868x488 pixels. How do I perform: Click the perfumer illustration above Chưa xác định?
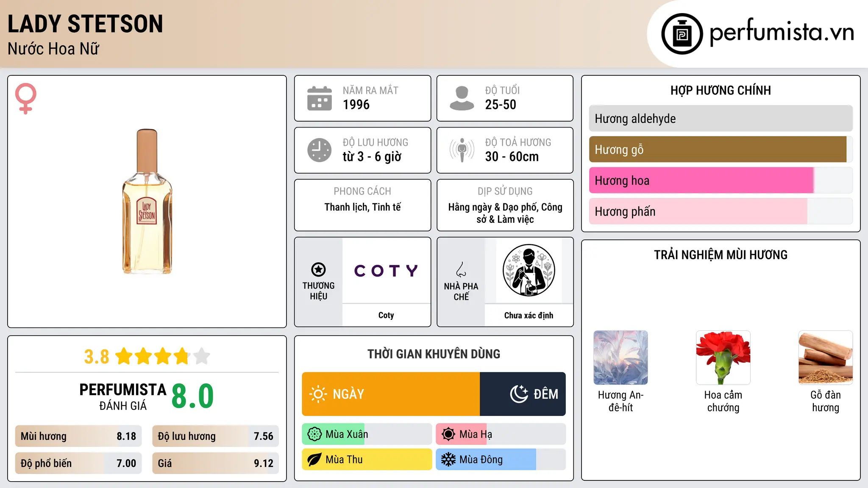coord(529,270)
